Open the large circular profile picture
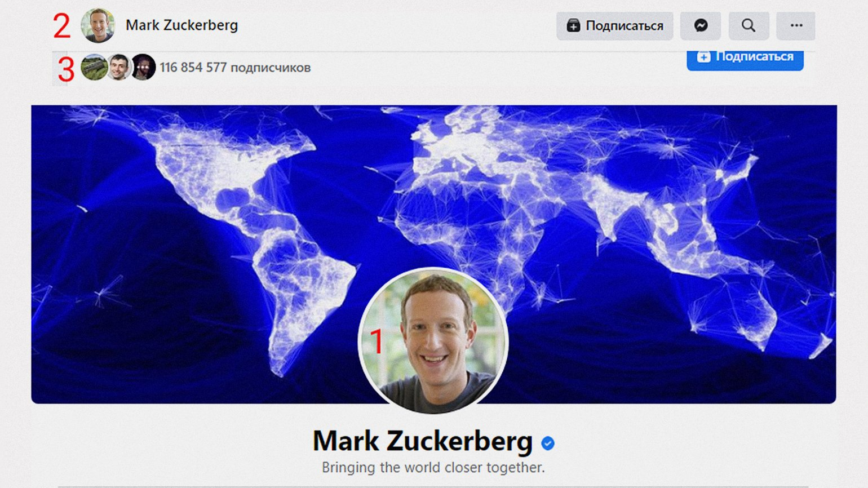The width and height of the screenshot is (868, 488). tap(433, 341)
